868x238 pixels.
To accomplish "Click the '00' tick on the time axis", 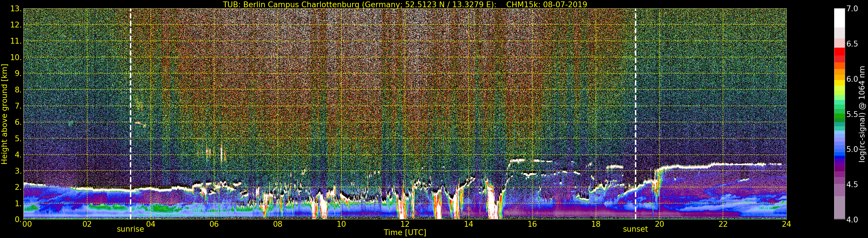I will click(27, 224).
